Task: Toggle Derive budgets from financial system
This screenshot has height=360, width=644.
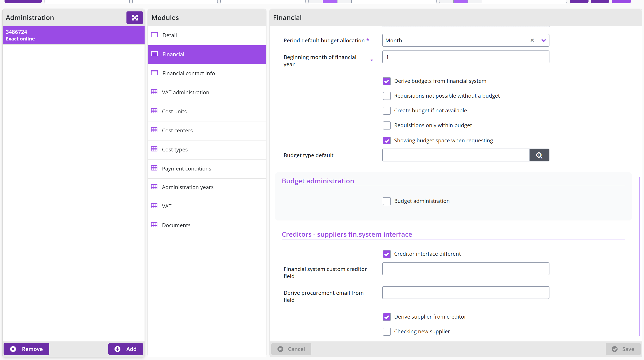Action: tap(387, 81)
